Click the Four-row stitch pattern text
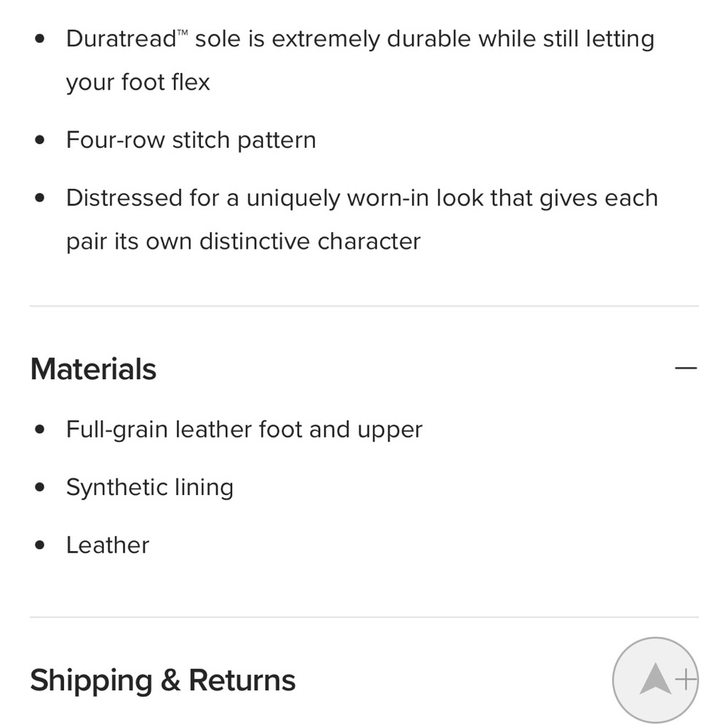Image resolution: width=728 pixels, height=728 pixels. tap(191, 139)
